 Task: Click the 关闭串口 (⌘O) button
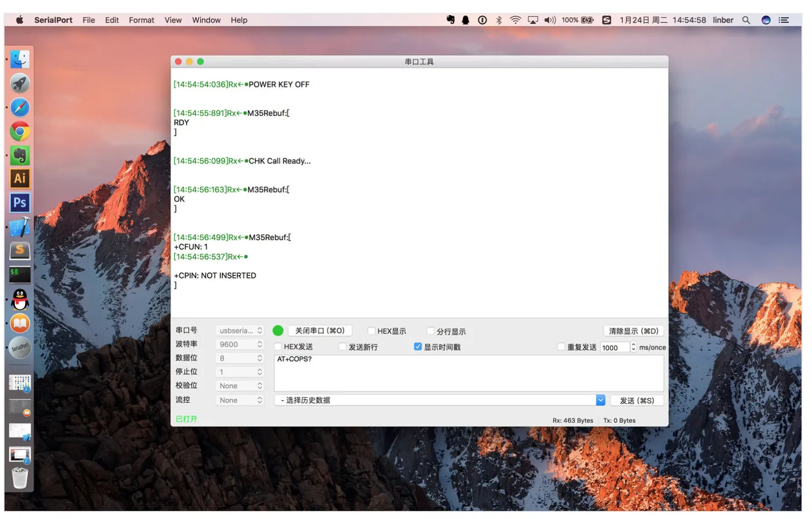coord(320,331)
